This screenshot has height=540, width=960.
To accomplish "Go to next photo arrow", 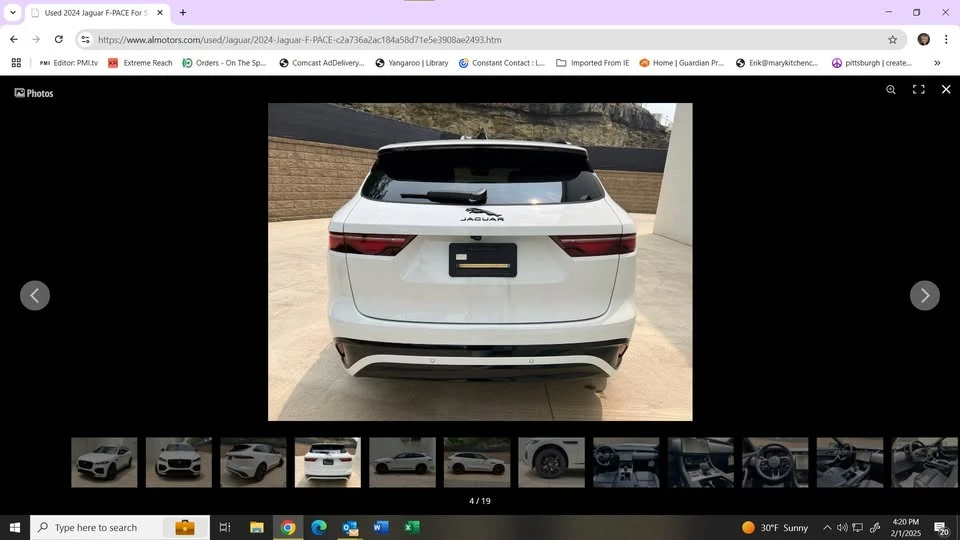I will [x=924, y=296].
